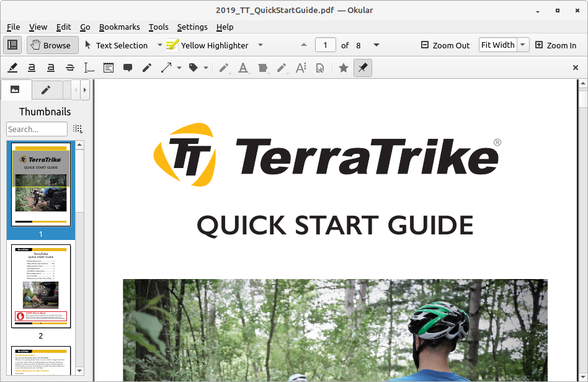Select the Arrow shape tool

[166, 68]
